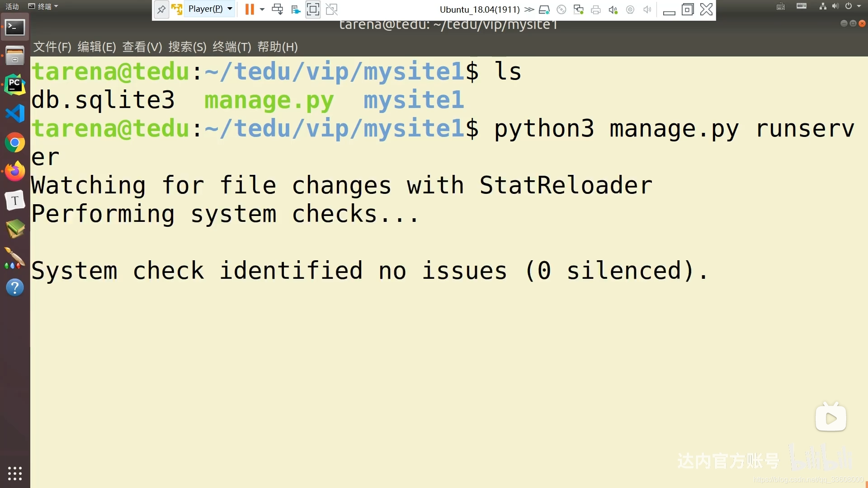Screen dimensions: 868x488
Task: Open the 编辑(E) menu
Action: click(x=97, y=47)
